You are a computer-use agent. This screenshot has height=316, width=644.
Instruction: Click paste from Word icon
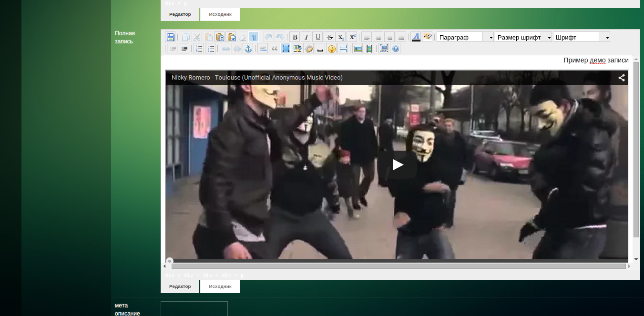(231, 37)
